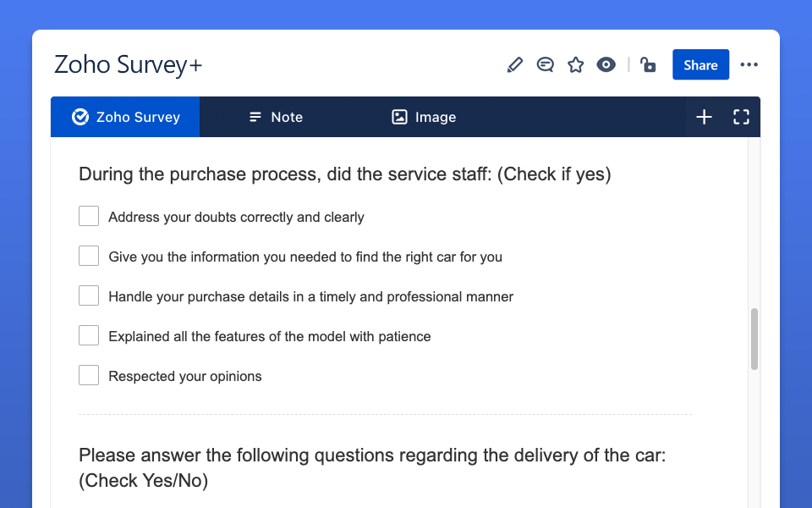Click the Zoho Survey+ page title

[128, 65]
